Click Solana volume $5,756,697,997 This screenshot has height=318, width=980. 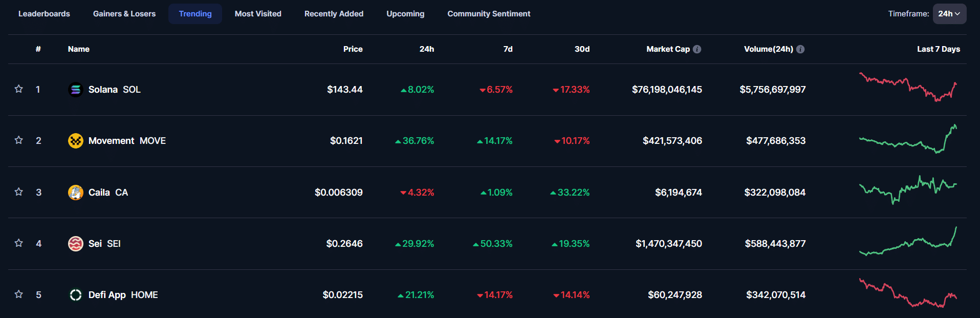click(773, 90)
